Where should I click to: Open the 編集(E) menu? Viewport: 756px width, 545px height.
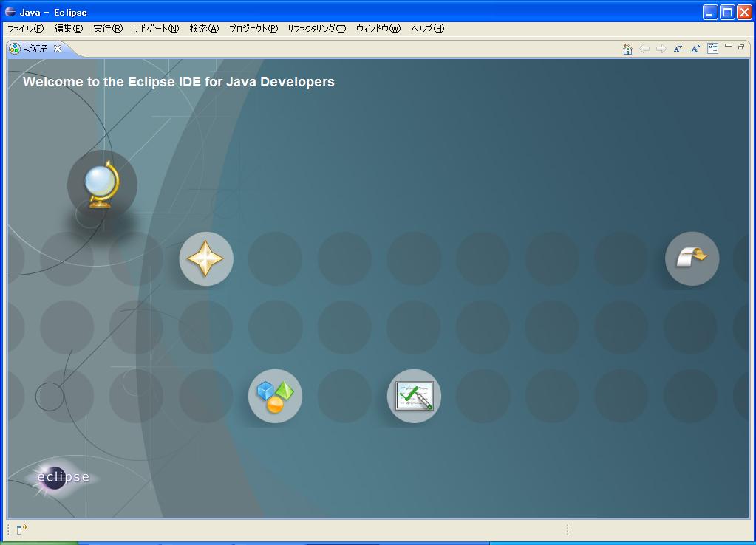point(69,29)
